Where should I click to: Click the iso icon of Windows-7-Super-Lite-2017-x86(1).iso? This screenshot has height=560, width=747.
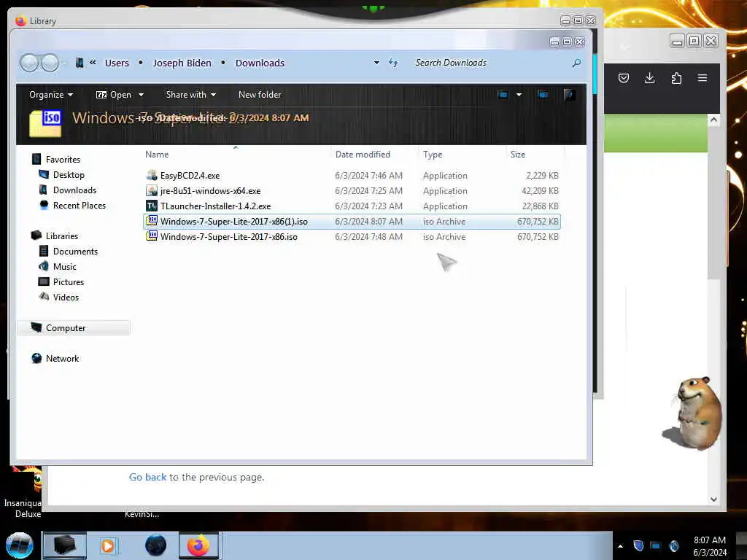tap(152, 220)
